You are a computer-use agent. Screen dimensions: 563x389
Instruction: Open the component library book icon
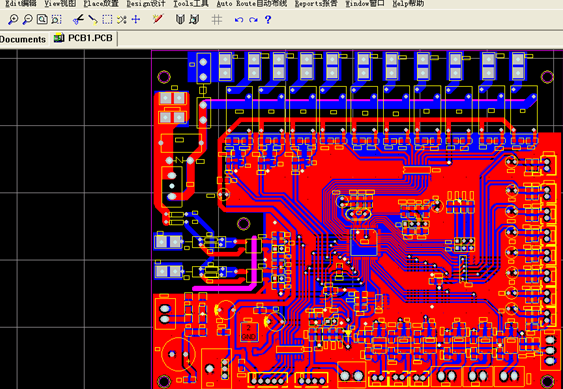tap(180, 19)
